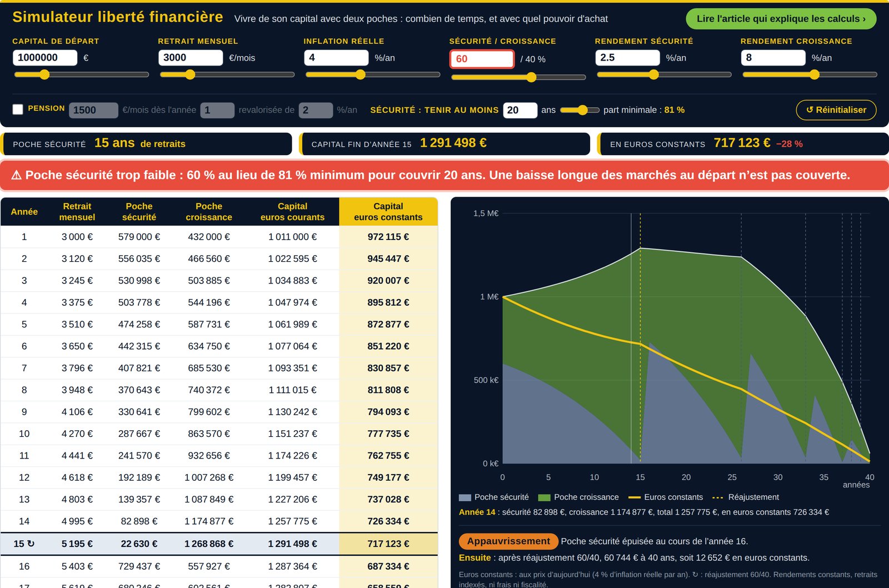Click the '687 334 €' year 16 cell

pyautogui.click(x=388, y=566)
